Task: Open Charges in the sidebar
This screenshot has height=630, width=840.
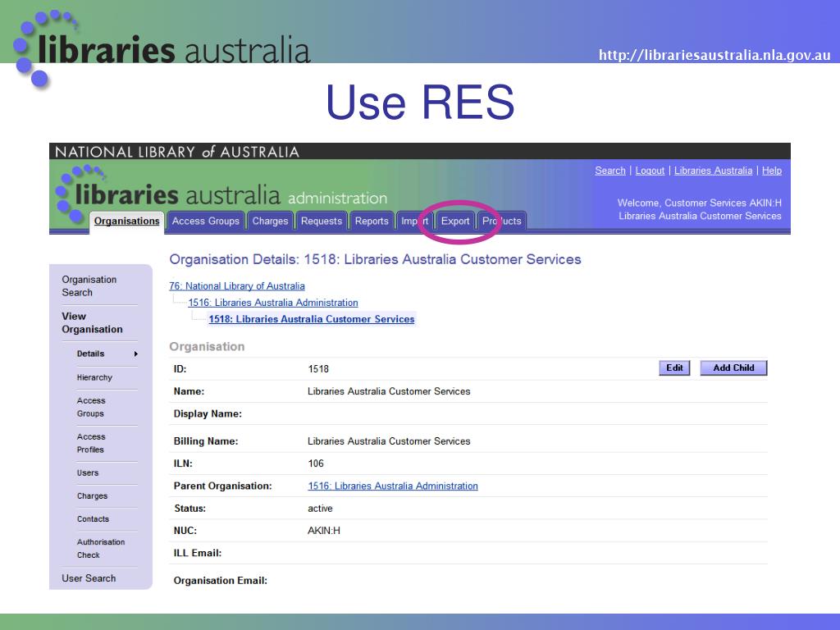Action: 92,496
